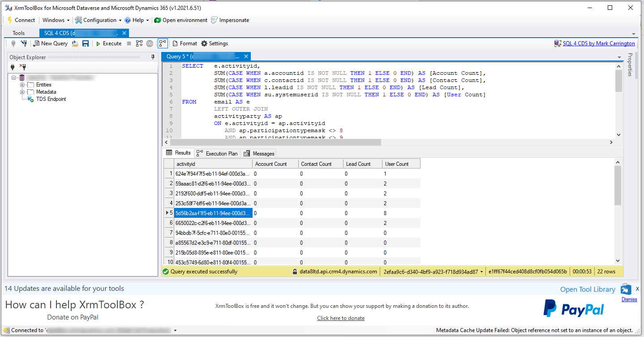The width and height of the screenshot is (644, 337).
Task: Create a New Query
Action: 51,43
